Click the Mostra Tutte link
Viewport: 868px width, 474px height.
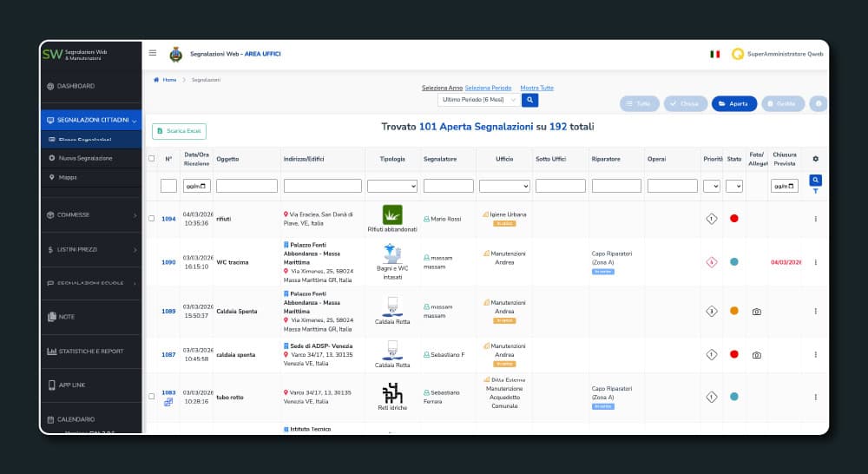pyautogui.click(x=536, y=88)
